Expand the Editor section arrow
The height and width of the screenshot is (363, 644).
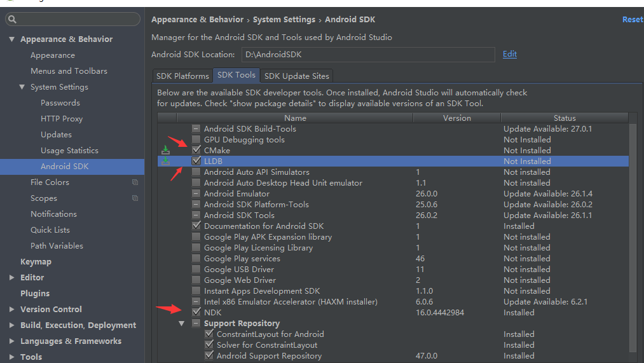click(11, 278)
